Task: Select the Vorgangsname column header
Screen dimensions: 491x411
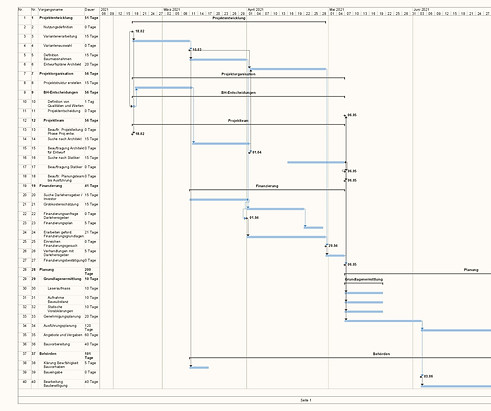Action: pos(50,10)
